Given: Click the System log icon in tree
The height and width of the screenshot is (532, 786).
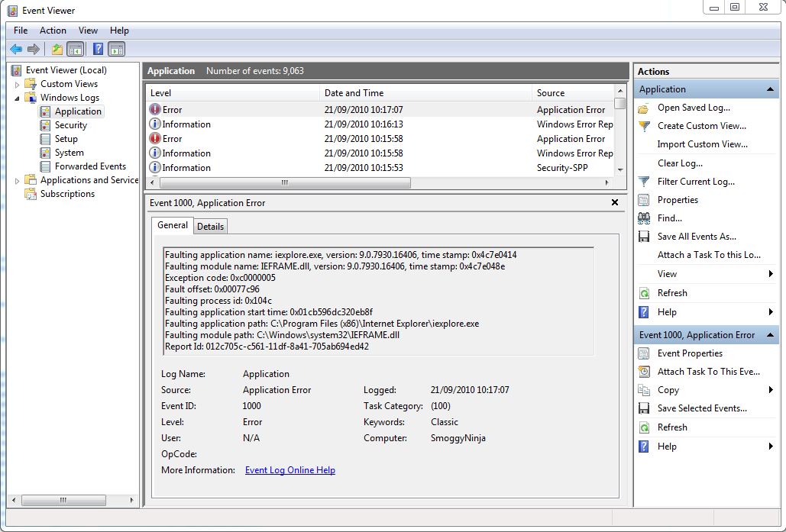Looking at the screenshot, I should (45, 153).
